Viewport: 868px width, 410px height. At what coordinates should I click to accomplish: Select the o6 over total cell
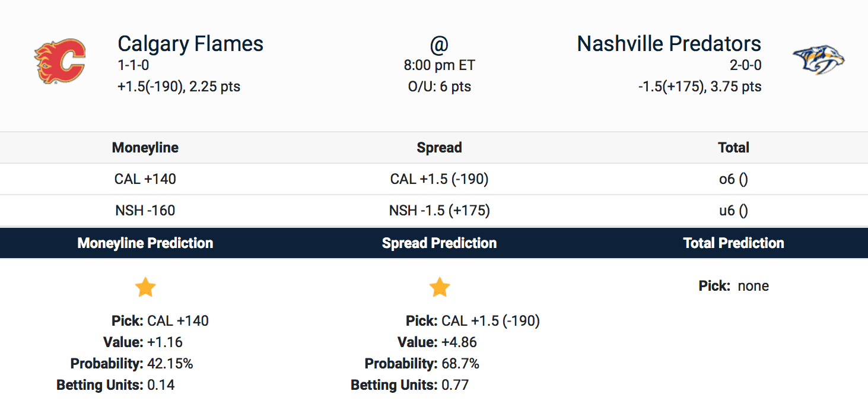pyautogui.click(x=733, y=179)
